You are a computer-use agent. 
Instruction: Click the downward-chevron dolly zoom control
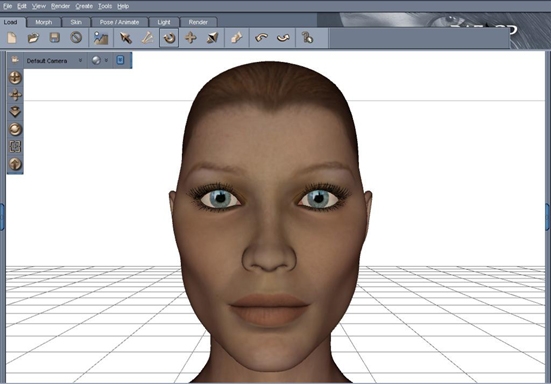(15, 112)
